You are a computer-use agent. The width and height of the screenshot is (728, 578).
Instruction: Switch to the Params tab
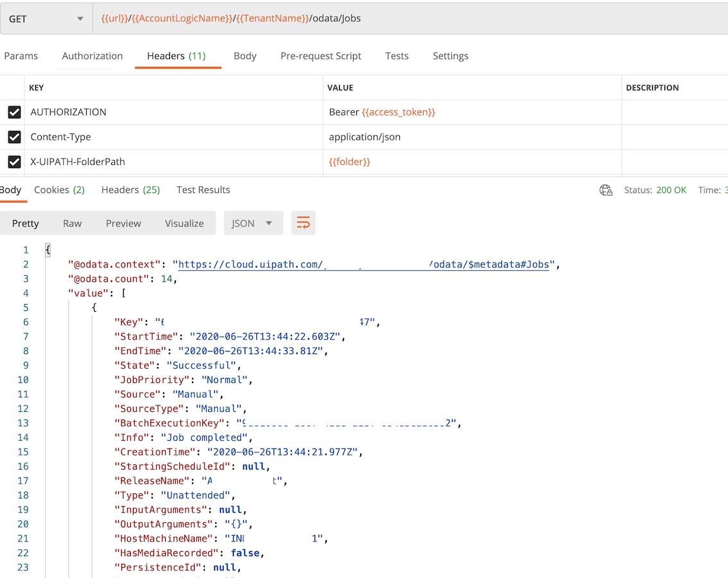point(21,56)
